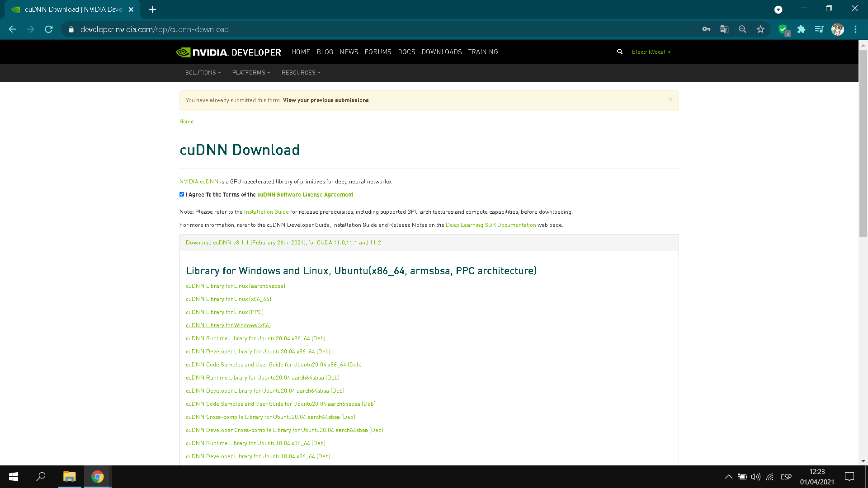The image size is (868, 488).
Task: Open the media control playlist icon
Action: coord(819,29)
